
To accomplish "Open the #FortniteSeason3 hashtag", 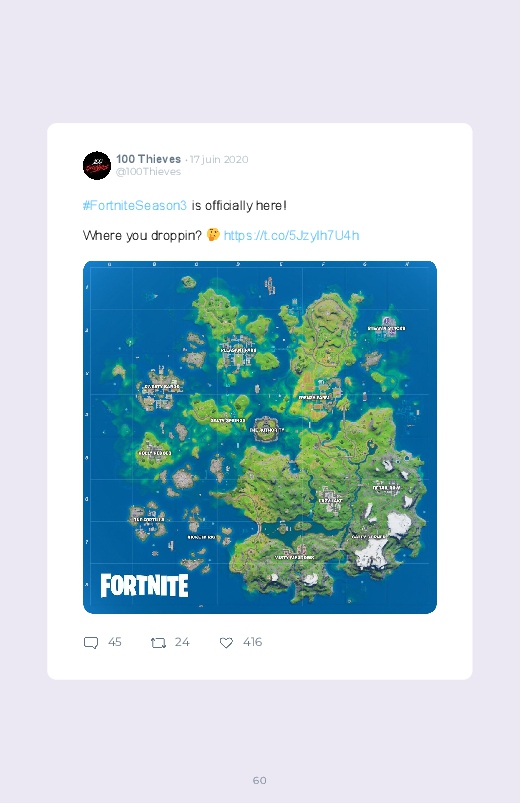I will 135,205.
